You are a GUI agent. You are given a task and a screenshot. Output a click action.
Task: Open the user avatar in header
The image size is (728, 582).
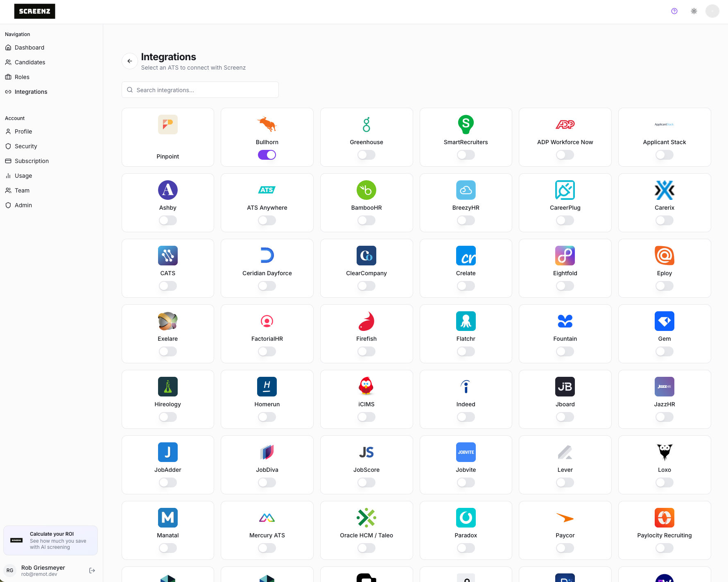712,11
